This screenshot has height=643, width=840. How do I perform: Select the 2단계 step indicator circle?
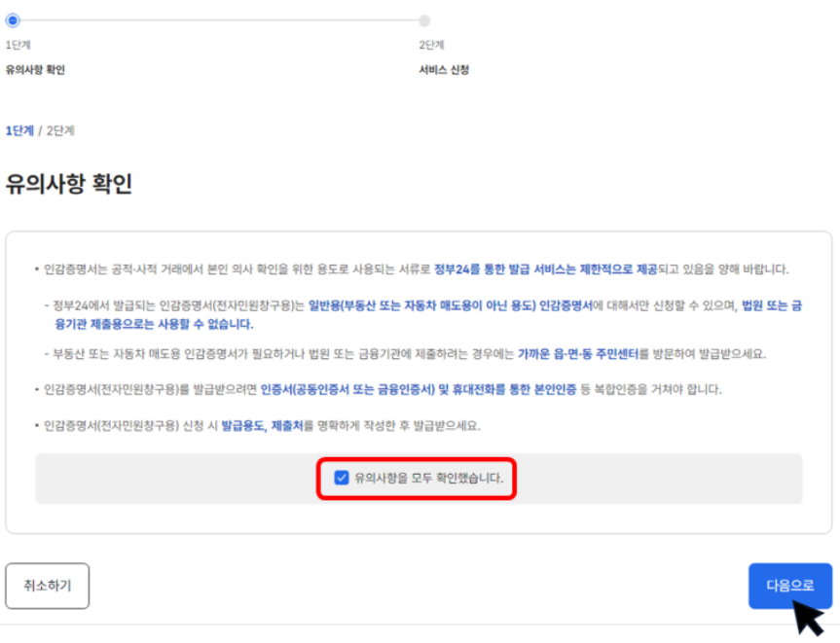coord(424,20)
